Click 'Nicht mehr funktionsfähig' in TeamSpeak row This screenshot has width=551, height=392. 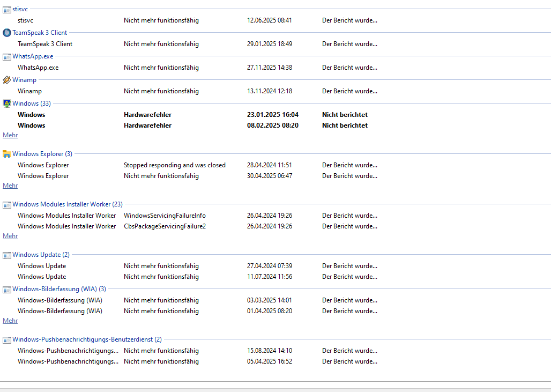(x=161, y=44)
